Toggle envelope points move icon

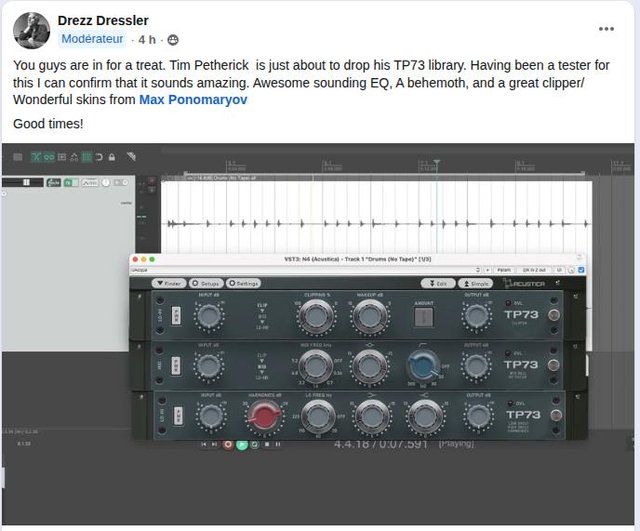[74, 157]
